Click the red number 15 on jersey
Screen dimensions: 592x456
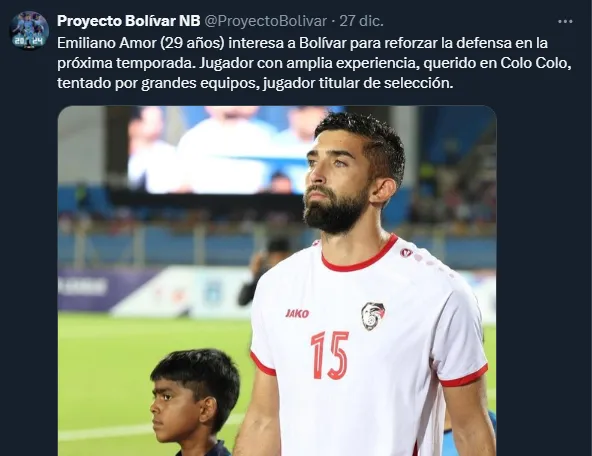330,355
